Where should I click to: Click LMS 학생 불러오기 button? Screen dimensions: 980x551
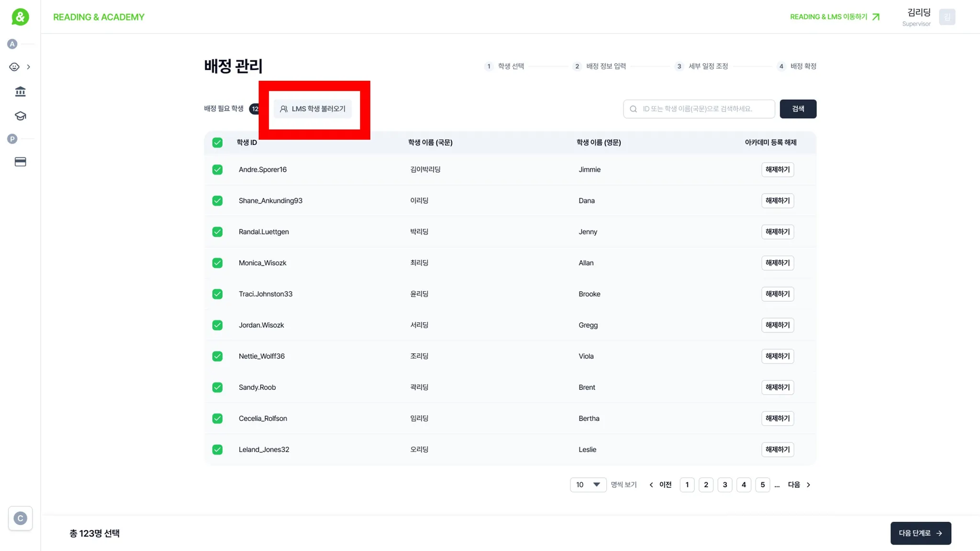coord(313,109)
